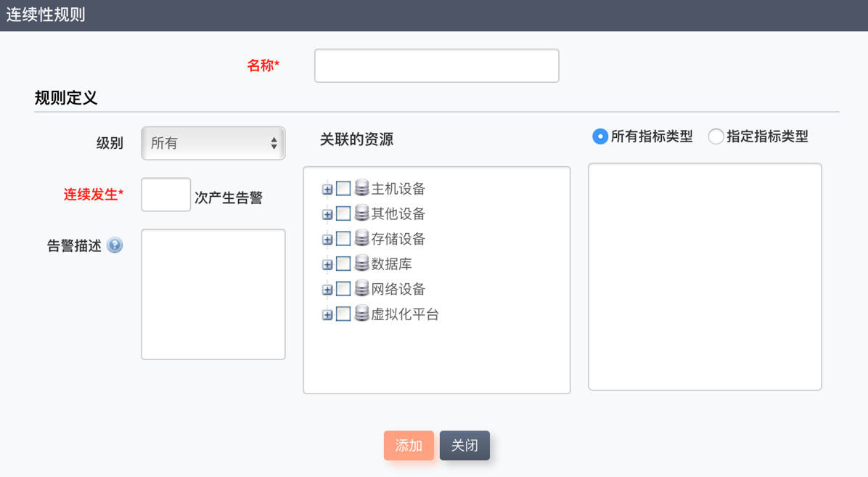Select the 所有指标类型 radio button
868x477 pixels.
click(x=599, y=136)
